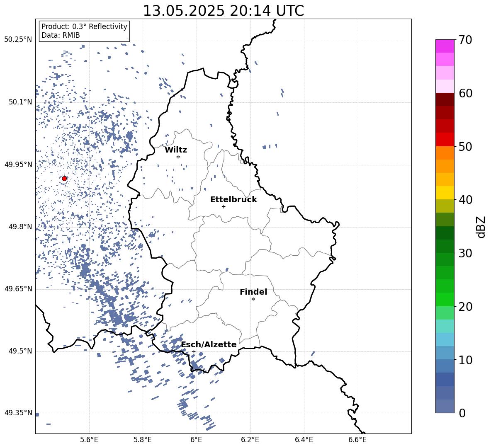Click the 6.6°E longitude label
491x448 pixels.
[x=357, y=440]
